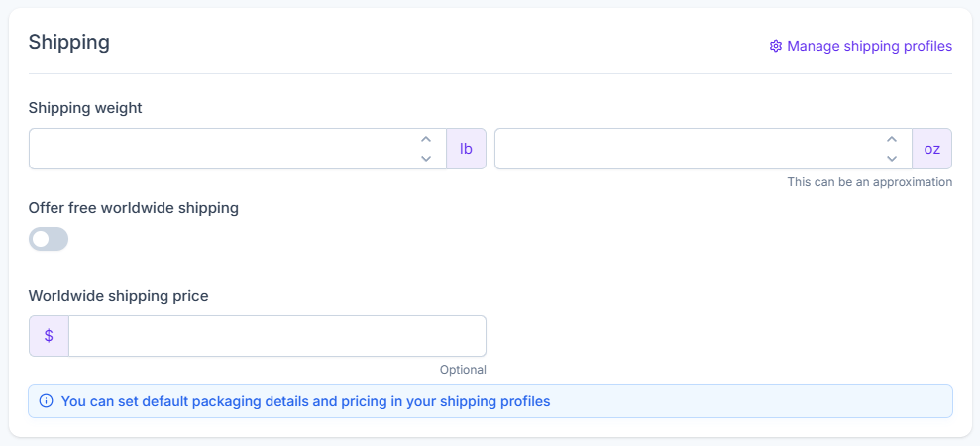
Task: Click the Shipping weight label
Action: click(x=85, y=107)
